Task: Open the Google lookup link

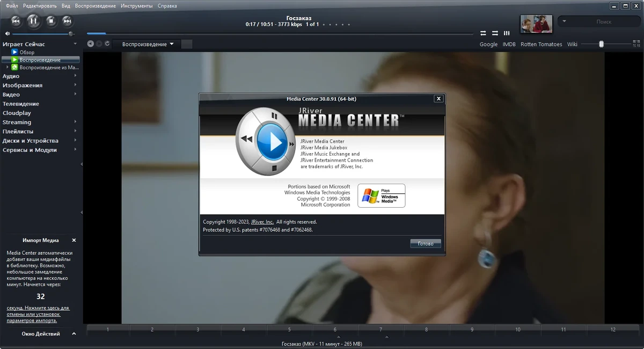Action: pos(488,45)
